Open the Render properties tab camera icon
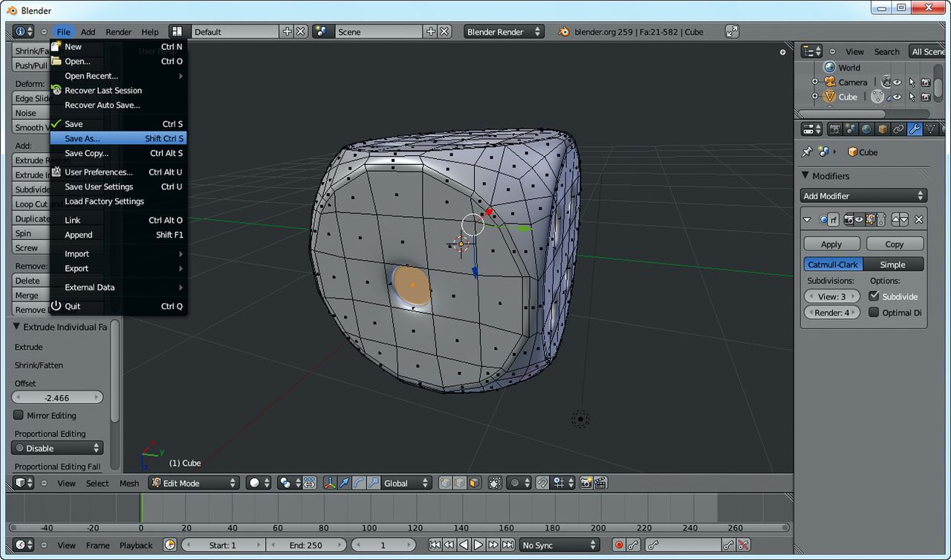The image size is (951, 560). point(834,129)
